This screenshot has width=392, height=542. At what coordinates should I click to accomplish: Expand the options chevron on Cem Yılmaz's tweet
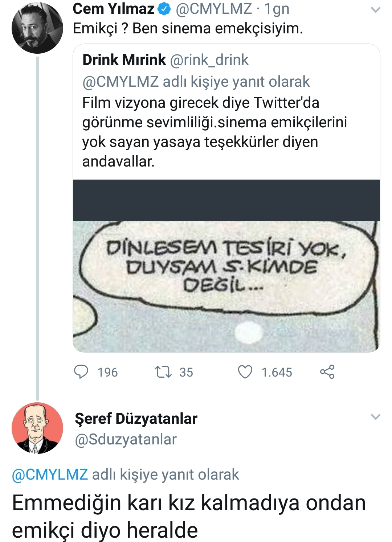375,10
